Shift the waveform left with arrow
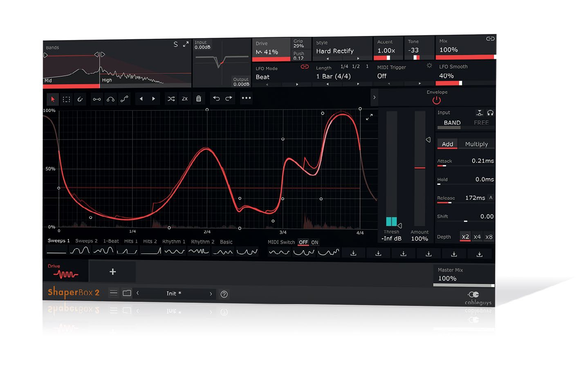This screenshot has width=583, height=392. coord(141,99)
